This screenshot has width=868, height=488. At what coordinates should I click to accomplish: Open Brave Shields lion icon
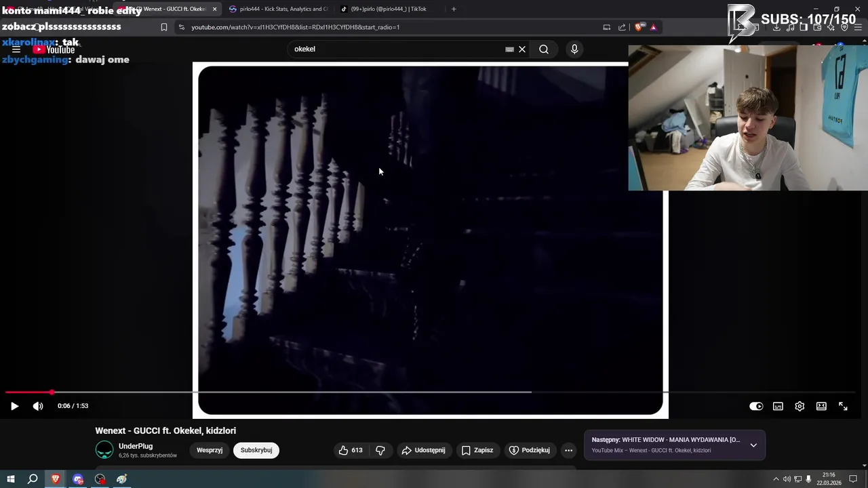click(x=639, y=27)
